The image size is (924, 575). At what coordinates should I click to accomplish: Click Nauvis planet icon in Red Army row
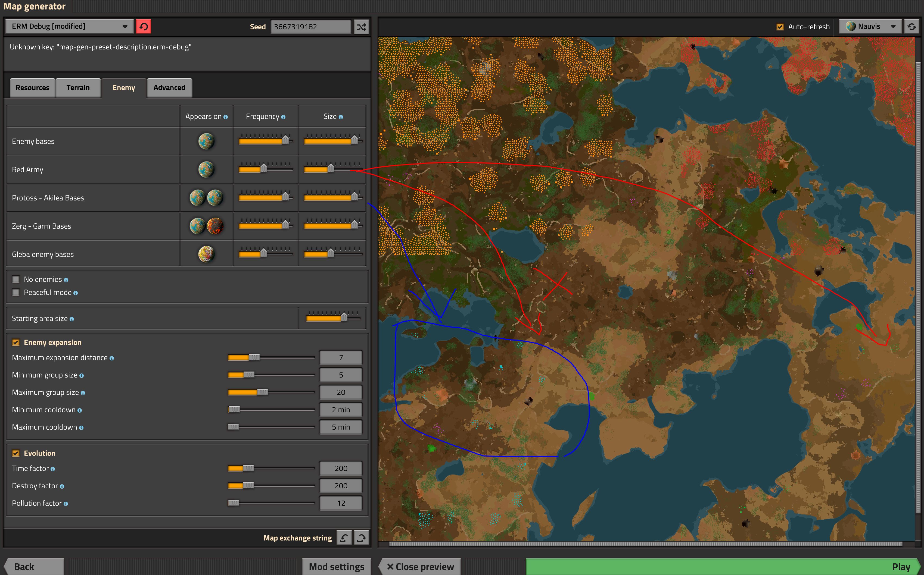[x=206, y=169]
